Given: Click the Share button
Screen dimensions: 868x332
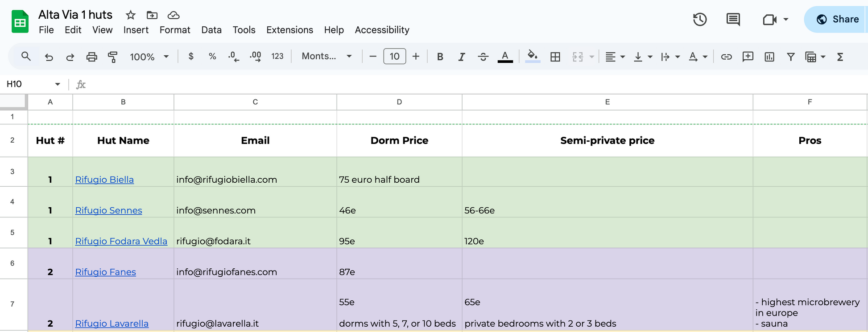Looking at the screenshot, I should click(x=837, y=20).
